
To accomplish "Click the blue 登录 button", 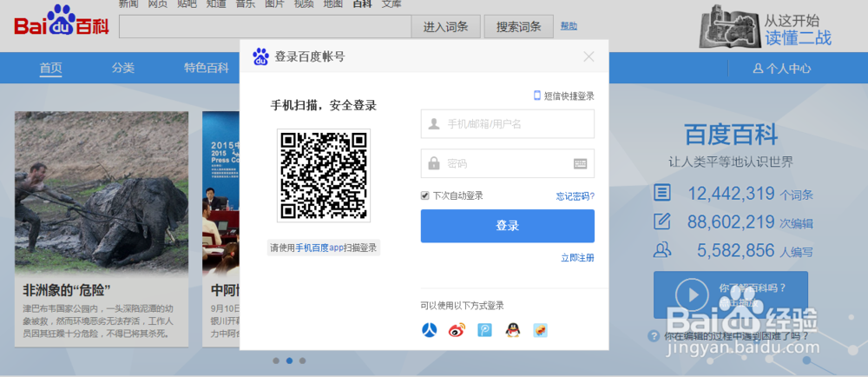I will (508, 226).
